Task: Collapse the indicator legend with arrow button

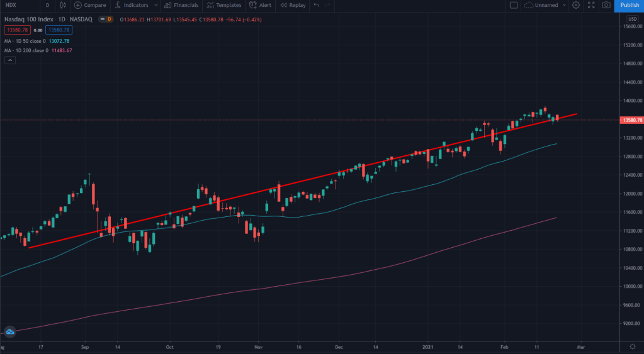Action: pyautogui.click(x=10, y=60)
